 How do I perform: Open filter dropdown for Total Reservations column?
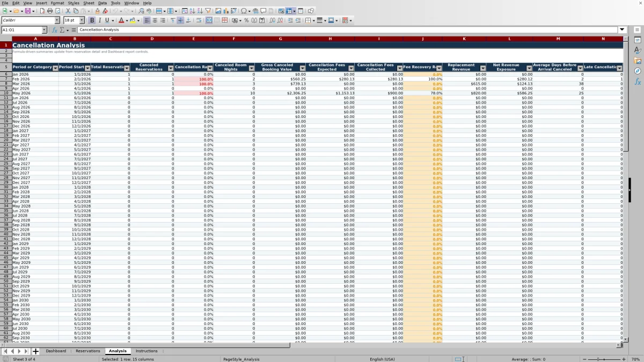[x=127, y=68]
